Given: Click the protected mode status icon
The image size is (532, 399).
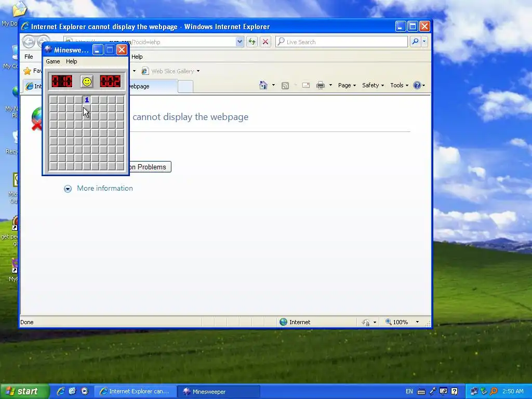Looking at the screenshot, I should (366, 322).
